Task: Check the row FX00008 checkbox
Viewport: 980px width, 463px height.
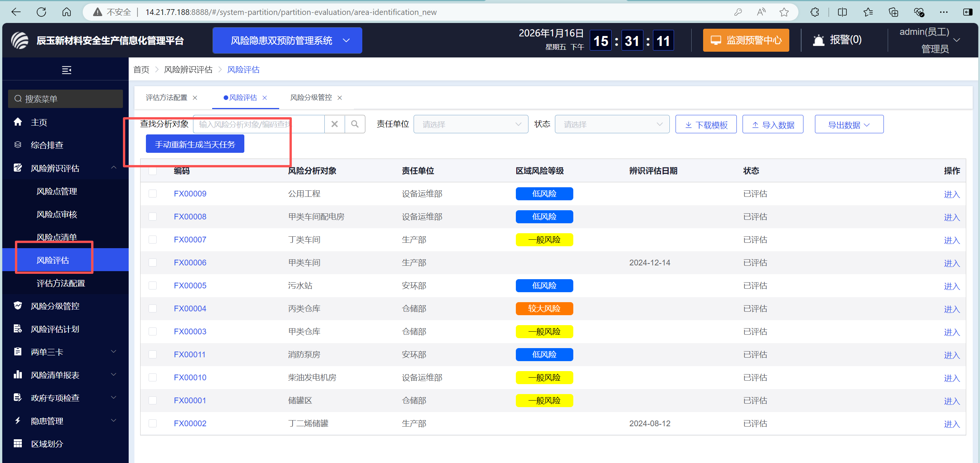Action: [x=152, y=217]
